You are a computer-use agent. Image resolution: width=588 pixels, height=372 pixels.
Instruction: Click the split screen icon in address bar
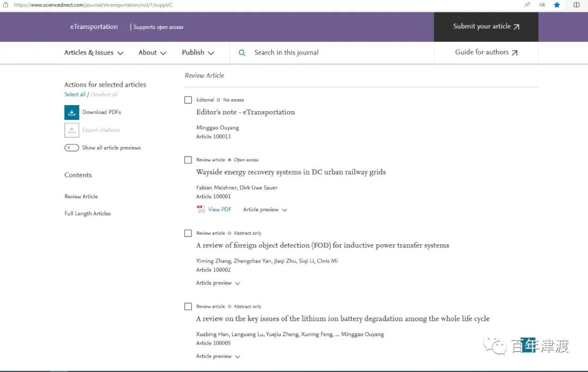pyautogui.click(x=577, y=5)
